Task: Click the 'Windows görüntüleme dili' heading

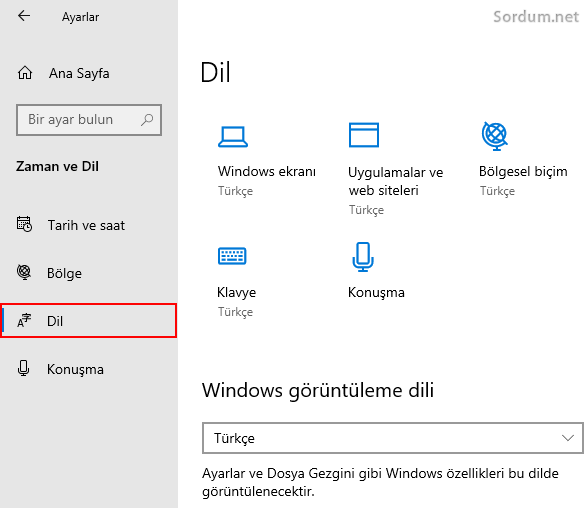Action: point(318,390)
